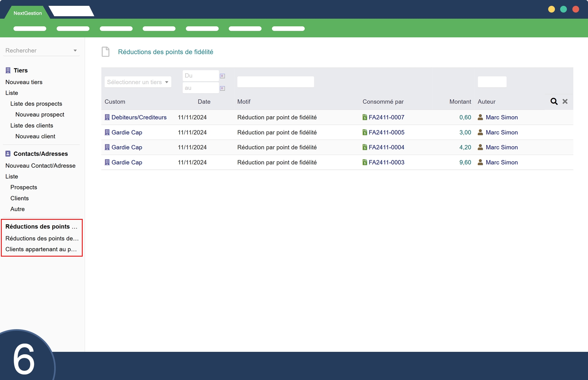Click the Contacts/Adresses address book icon
This screenshot has width=588, height=380.
[8, 154]
